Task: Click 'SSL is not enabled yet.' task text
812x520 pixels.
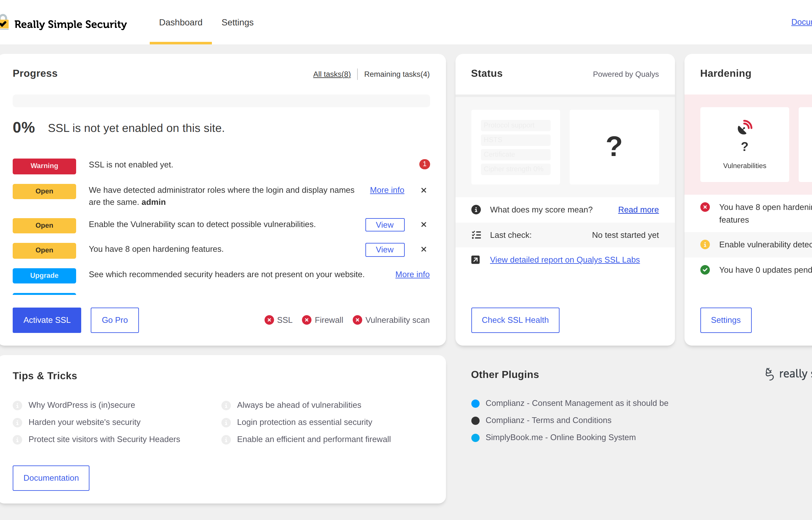Action: tap(131, 165)
